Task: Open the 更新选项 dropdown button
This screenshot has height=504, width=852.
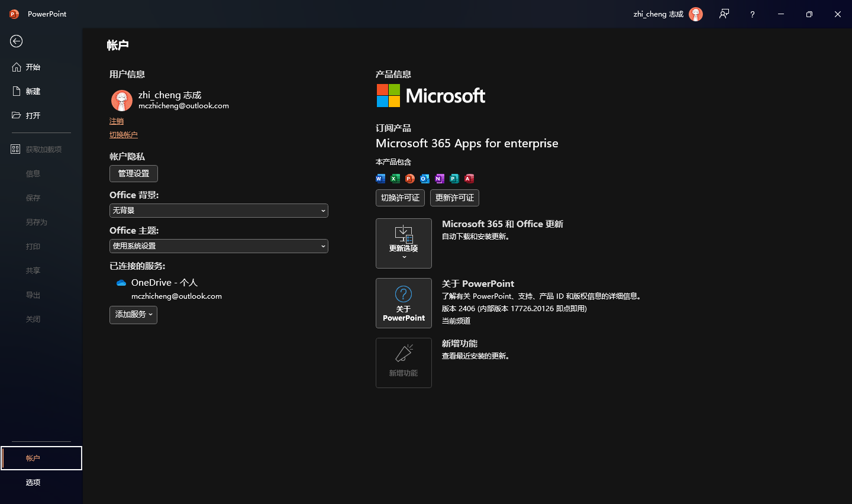Action: 404,243
